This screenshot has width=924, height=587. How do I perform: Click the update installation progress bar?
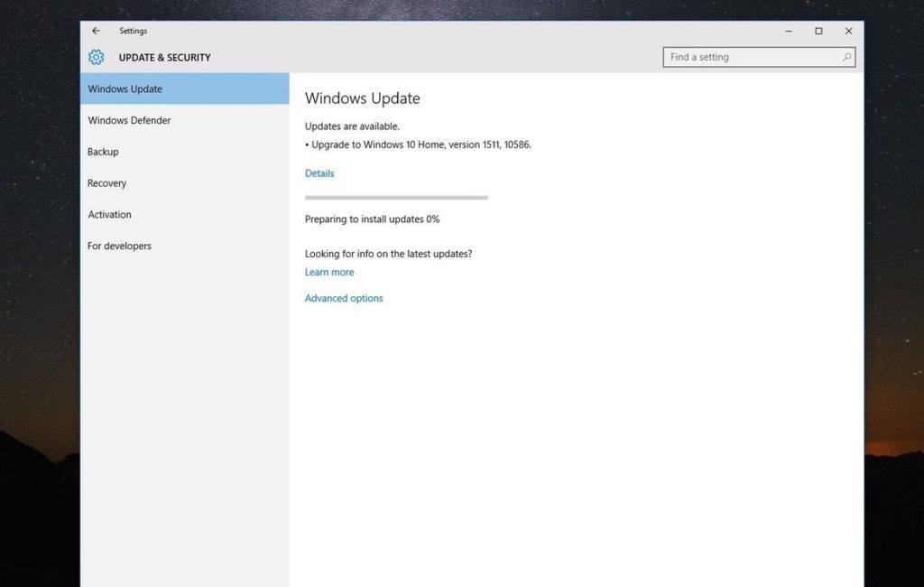tap(396, 197)
